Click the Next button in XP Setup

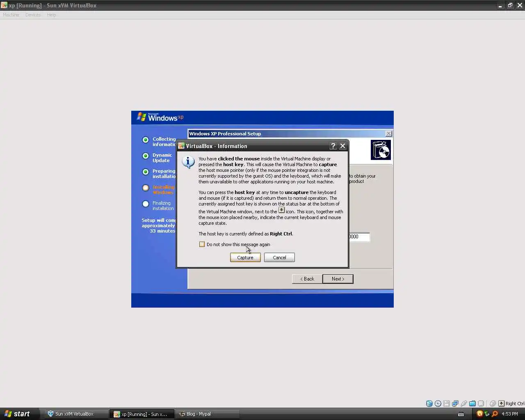point(338,279)
